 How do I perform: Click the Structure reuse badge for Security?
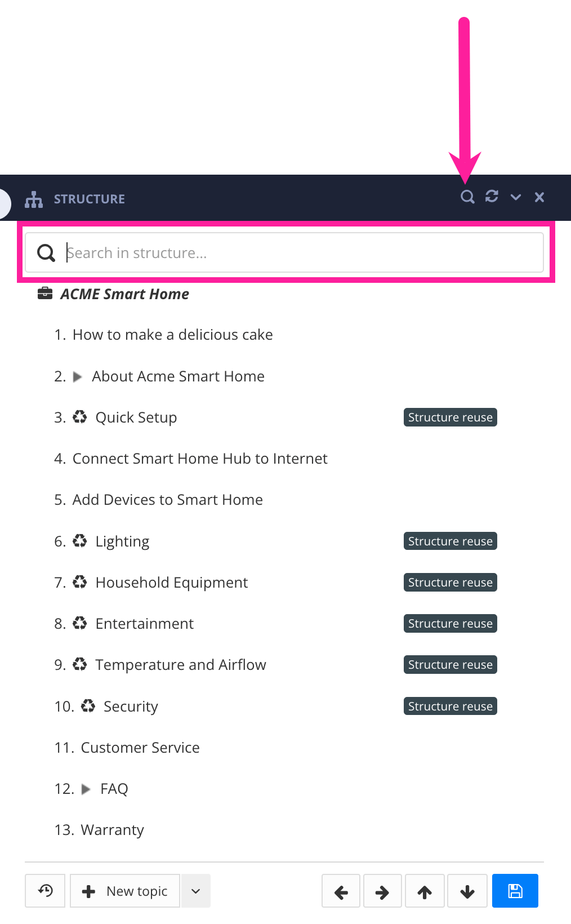point(449,706)
